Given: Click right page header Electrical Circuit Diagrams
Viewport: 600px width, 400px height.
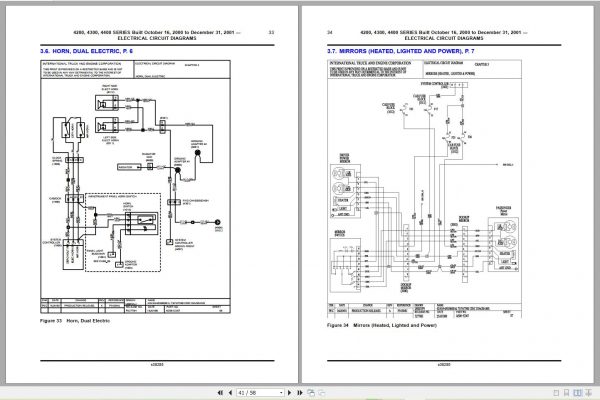Looking at the screenshot, I should (x=444, y=38).
